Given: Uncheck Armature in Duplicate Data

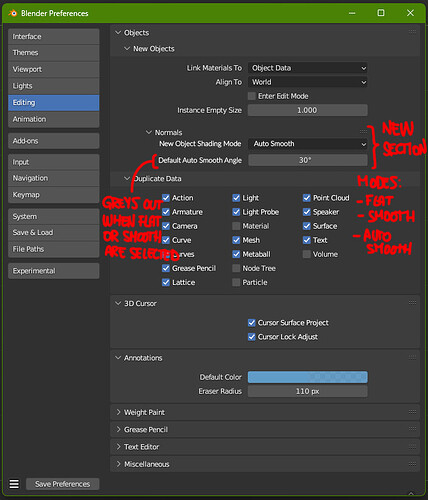Looking at the screenshot, I should [166, 212].
